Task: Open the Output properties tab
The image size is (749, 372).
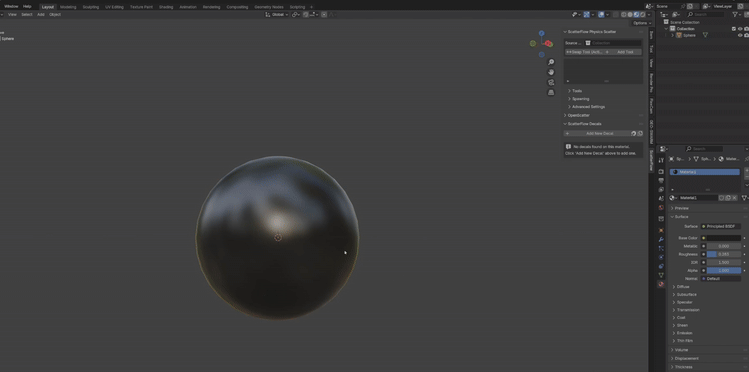Action: click(x=661, y=181)
